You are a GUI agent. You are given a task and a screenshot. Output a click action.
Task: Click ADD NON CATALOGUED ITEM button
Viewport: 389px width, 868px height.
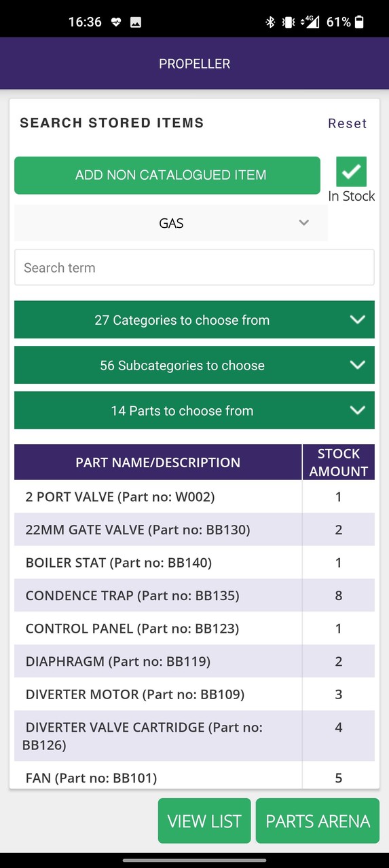pos(167,176)
